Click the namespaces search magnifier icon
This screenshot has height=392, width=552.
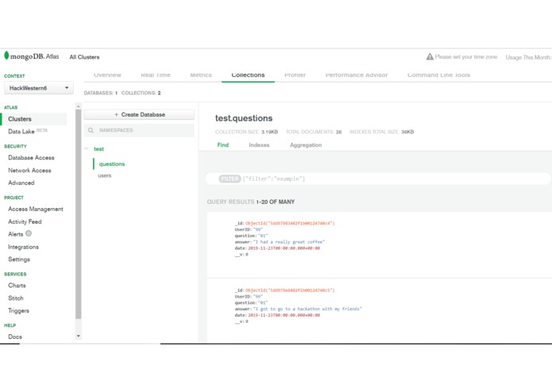coord(91,130)
